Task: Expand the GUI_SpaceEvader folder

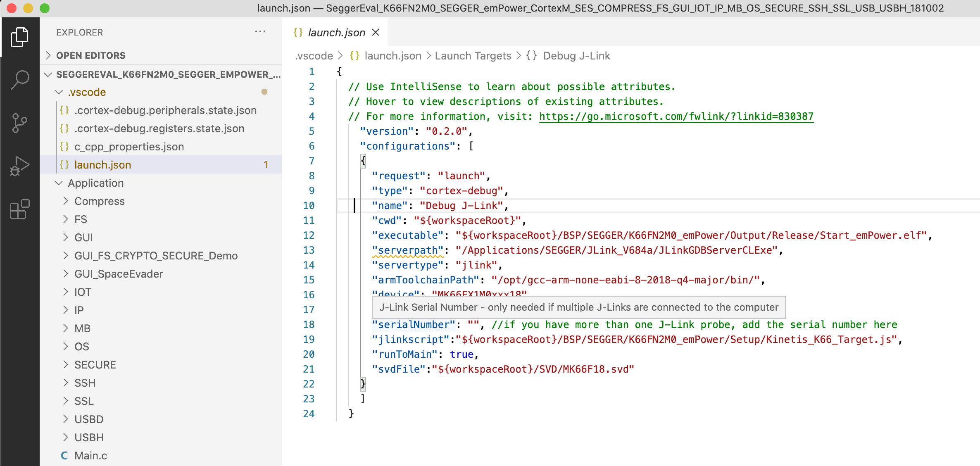Action: point(66,274)
